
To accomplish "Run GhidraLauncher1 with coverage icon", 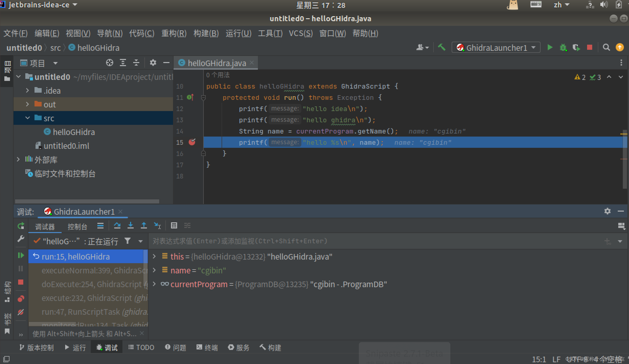I will pos(576,47).
